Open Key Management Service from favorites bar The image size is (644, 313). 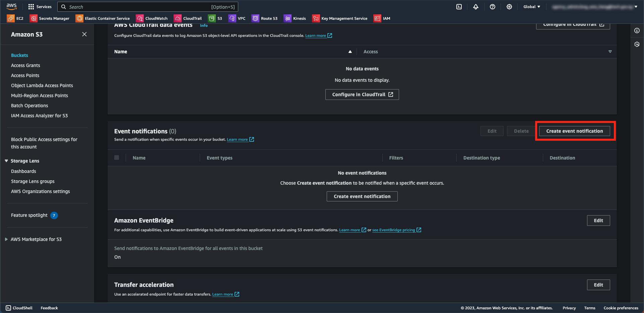(x=316, y=18)
